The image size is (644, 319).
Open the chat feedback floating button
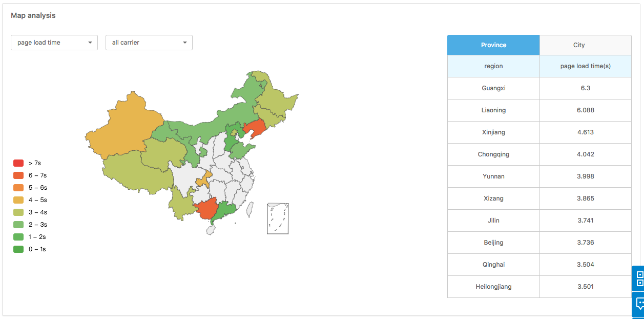click(639, 304)
